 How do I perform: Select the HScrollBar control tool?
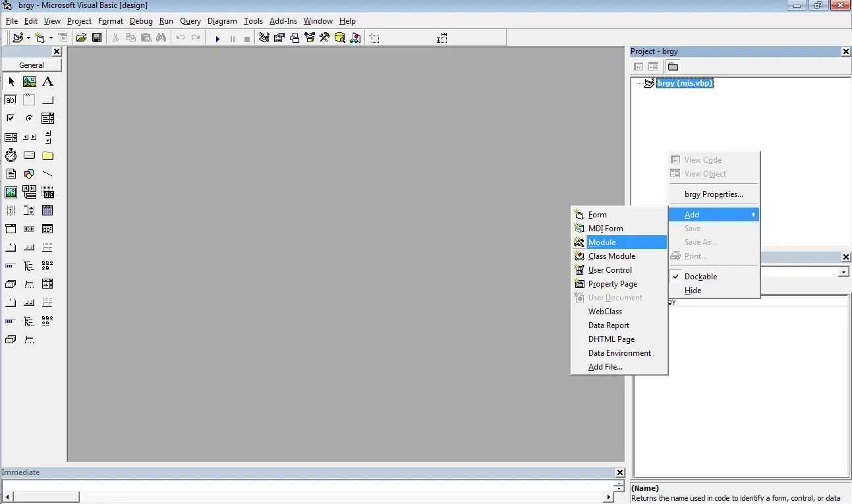[x=30, y=137]
